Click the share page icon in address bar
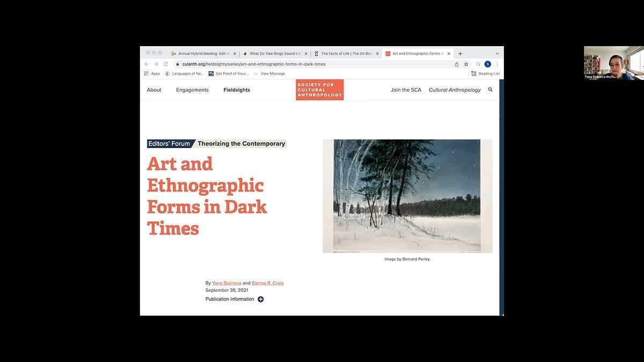 tap(457, 64)
